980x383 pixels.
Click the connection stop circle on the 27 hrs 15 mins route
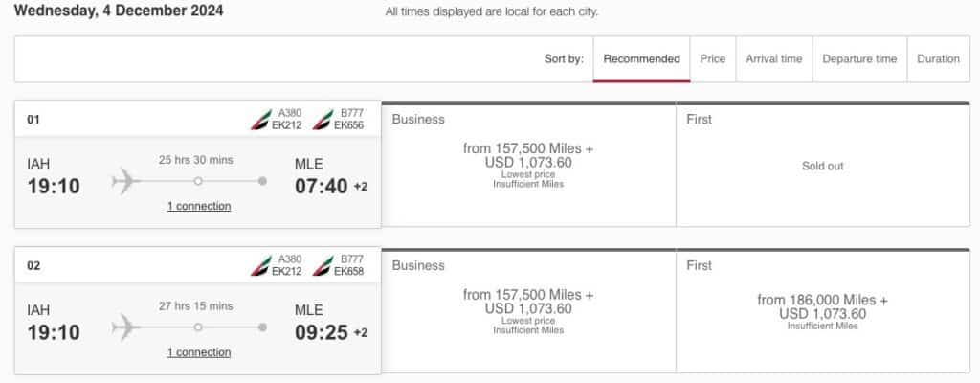coord(198,327)
